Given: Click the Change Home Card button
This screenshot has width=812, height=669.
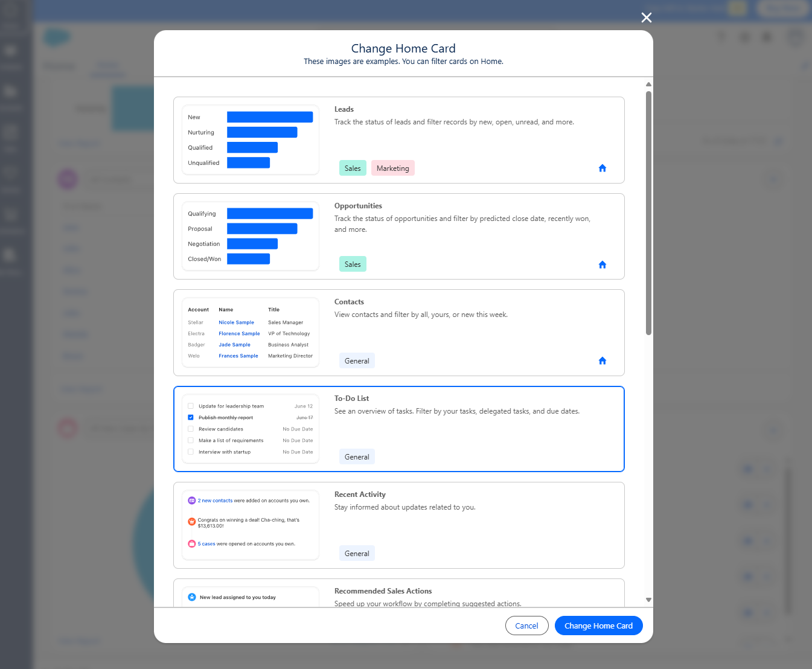Looking at the screenshot, I should [x=598, y=625].
